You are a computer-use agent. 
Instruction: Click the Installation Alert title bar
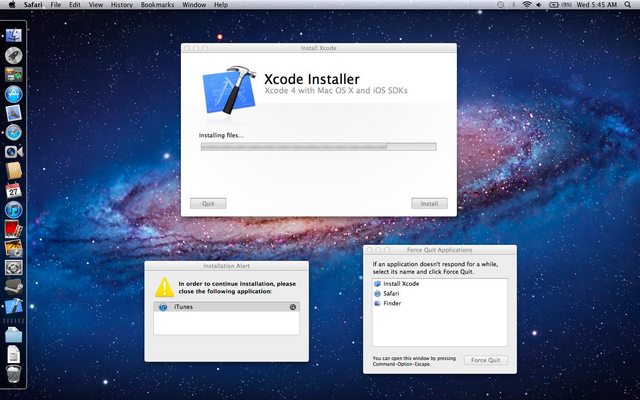point(227,266)
